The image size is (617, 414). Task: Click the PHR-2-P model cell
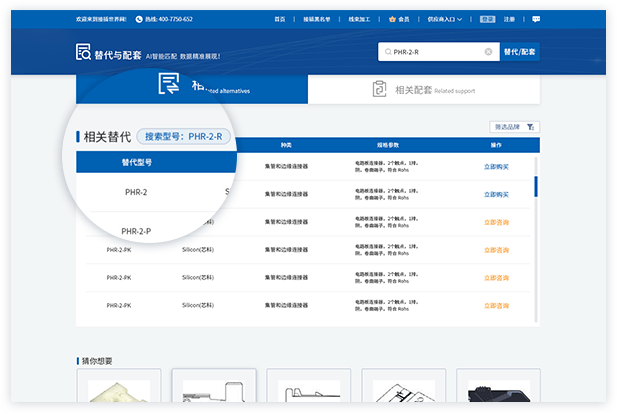coord(136,231)
